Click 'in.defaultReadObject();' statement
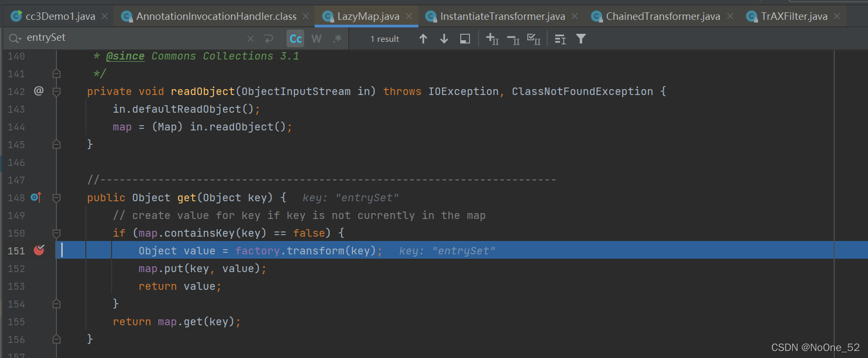868x358 pixels. pos(186,109)
